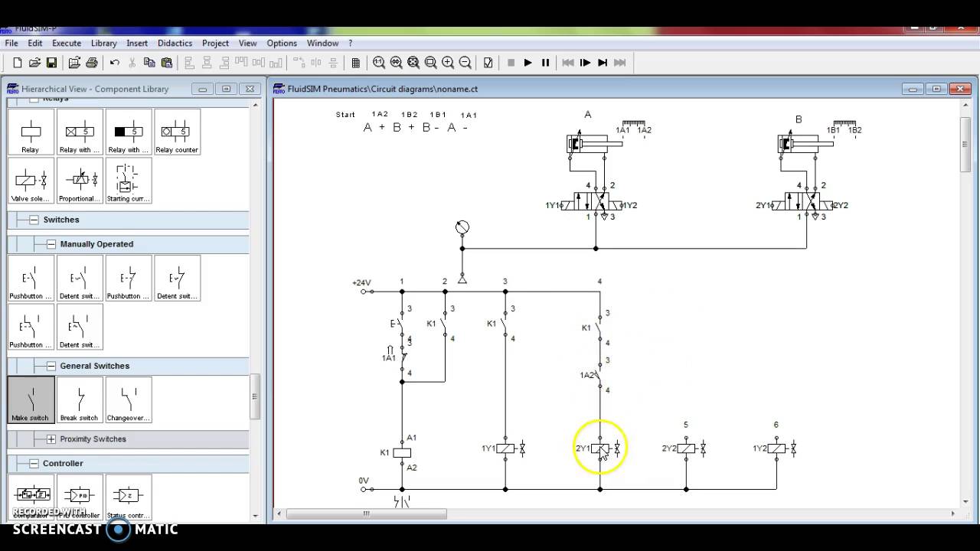Click the 1Y1 valve solenoid in circuit
Screen dimensions: 980x551
click(505, 448)
